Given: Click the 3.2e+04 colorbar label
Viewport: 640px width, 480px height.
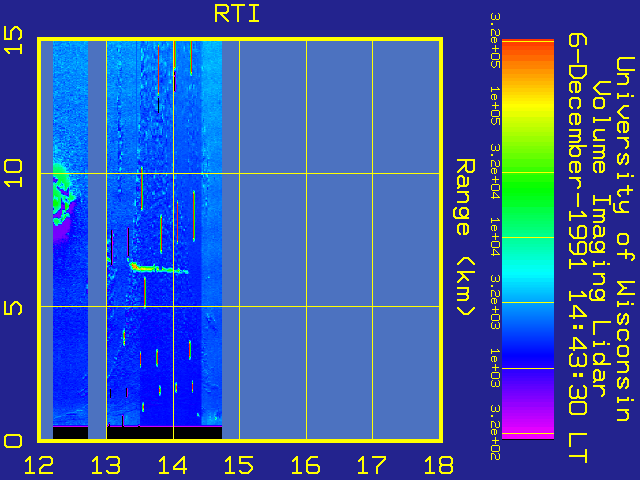Looking at the screenshot, I should (x=495, y=171).
